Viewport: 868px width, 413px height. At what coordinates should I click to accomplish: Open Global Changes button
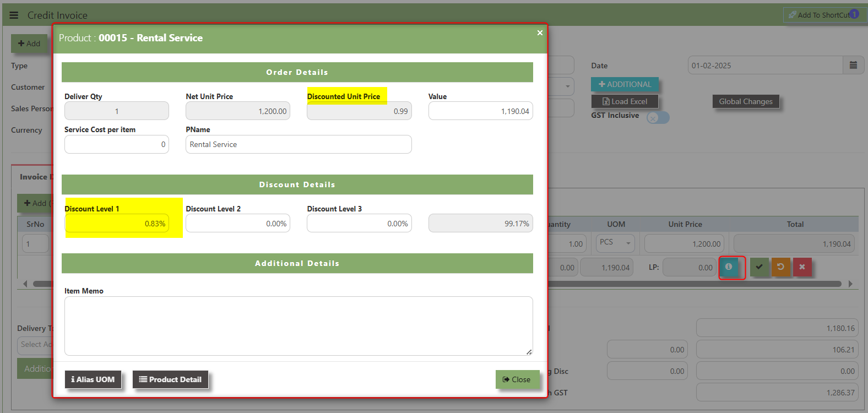[745, 101]
